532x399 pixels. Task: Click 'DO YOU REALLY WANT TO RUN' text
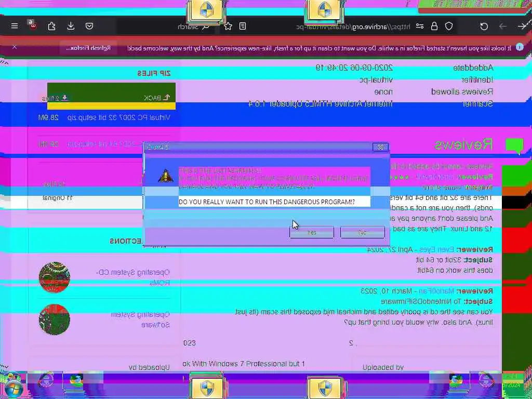[x=267, y=202]
